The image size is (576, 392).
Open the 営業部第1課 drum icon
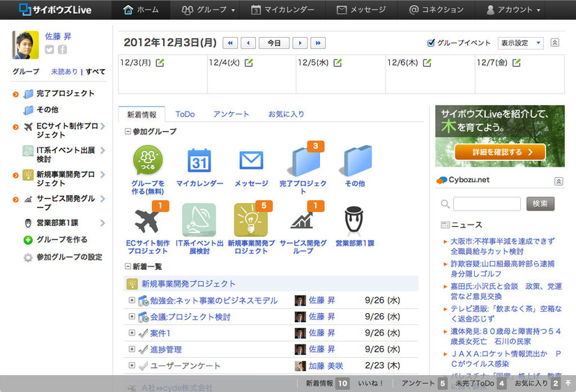click(354, 219)
